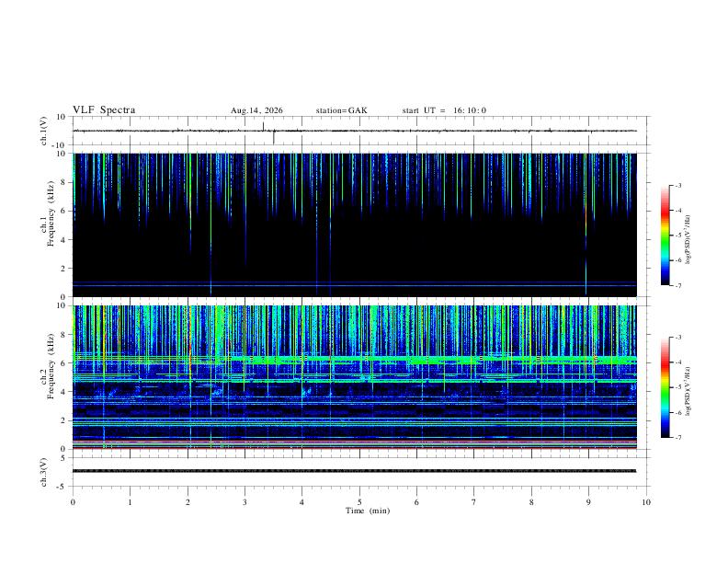Click the Time (min) axis label
Image resolution: width=728 pixels, height=563 pixels.
tap(368, 511)
